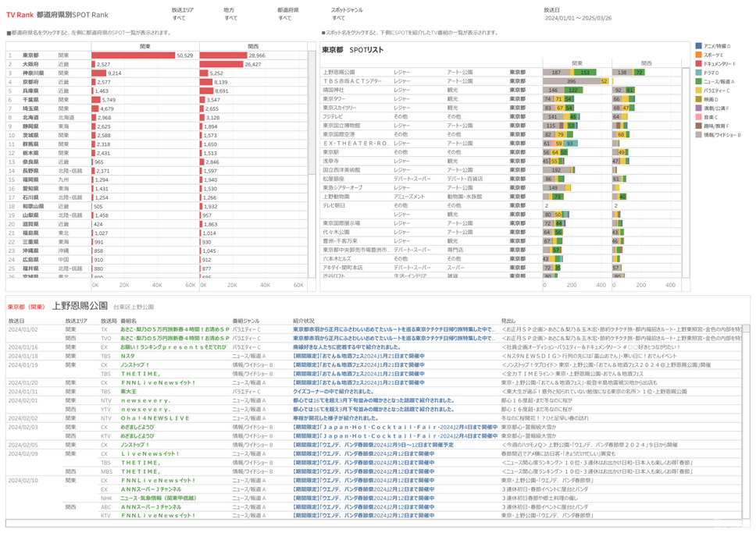Select the ドラマ D teal legend swatch
Image resolution: width=756 pixels, height=533 pixels.
(698, 72)
